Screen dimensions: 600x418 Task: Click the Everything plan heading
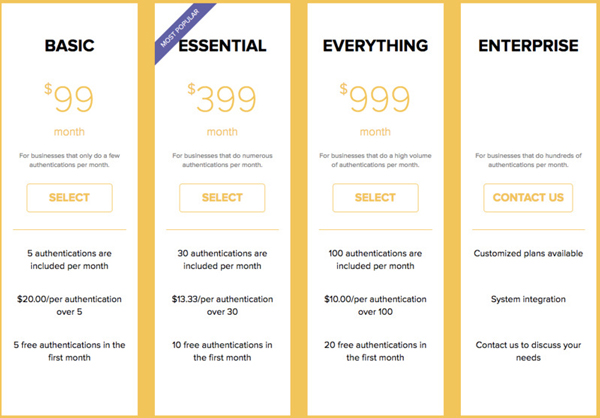point(376,46)
